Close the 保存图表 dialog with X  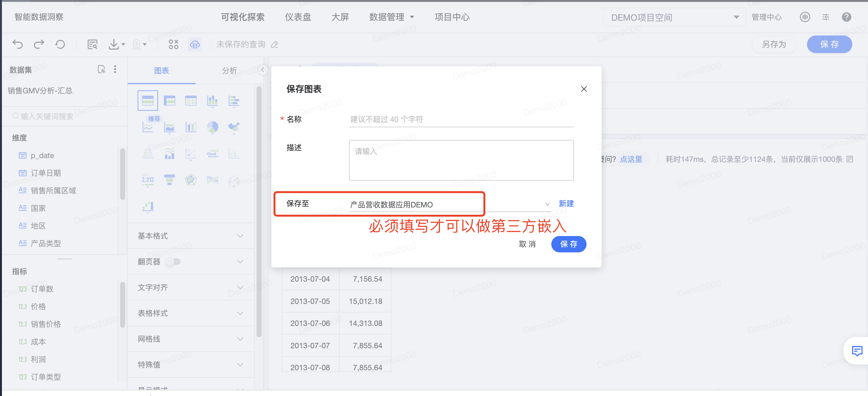click(x=584, y=89)
